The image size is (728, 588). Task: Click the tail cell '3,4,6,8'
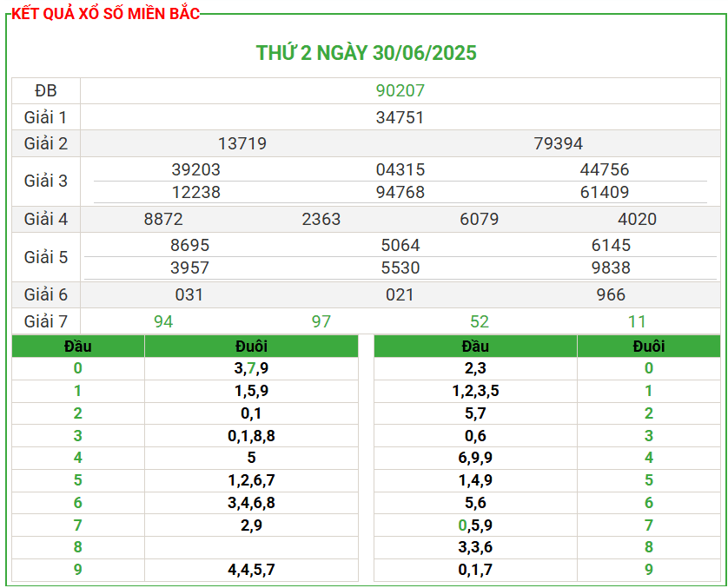[251, 503]
